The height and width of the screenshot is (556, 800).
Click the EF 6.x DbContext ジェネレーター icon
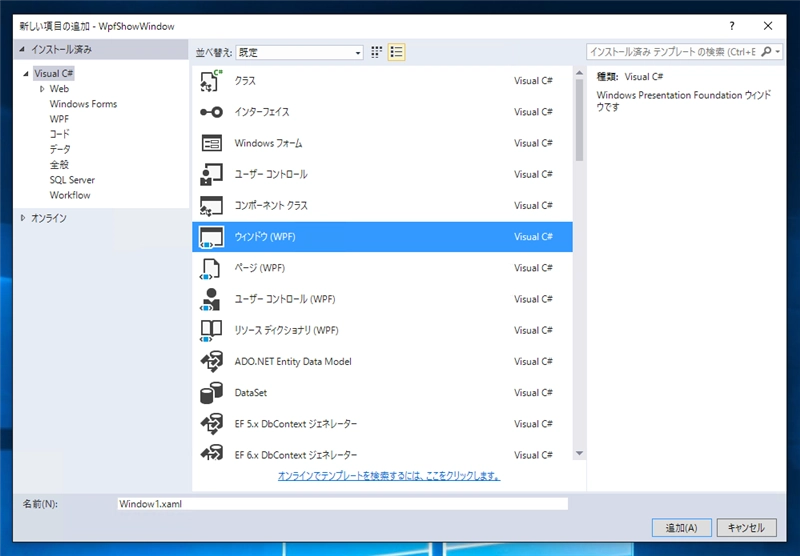coord(211,453)
